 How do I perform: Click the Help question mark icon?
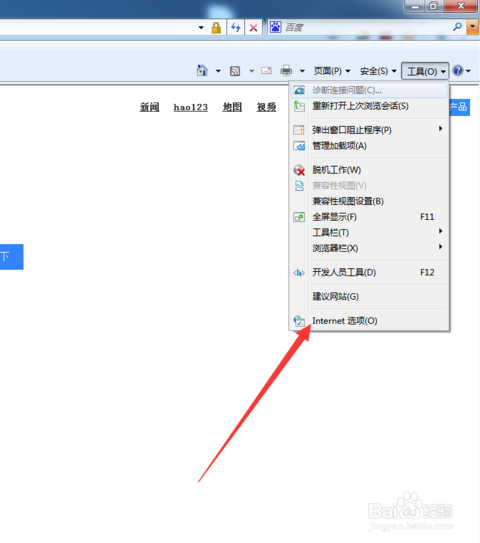(458, 71)
